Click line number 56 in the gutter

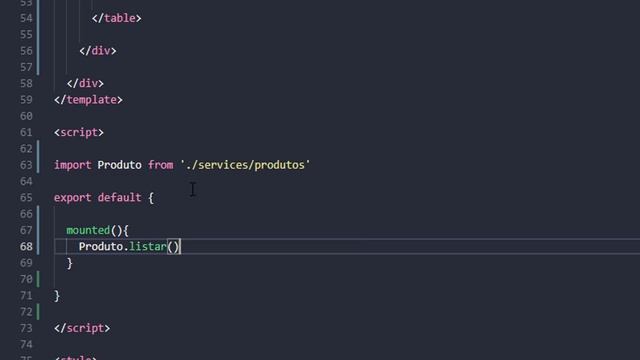tap(26, 51)
